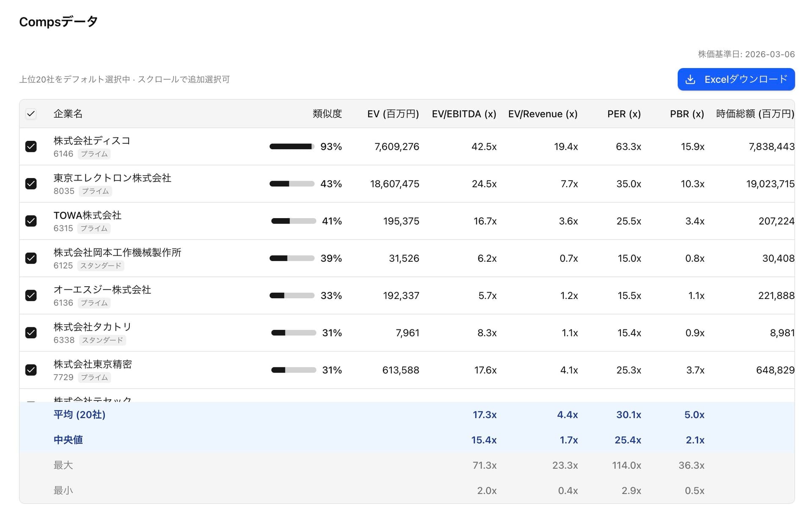Select the company name 東京エレクトロン株式会社
Viewport: 812px width, 515px height.
click(x=112, y=178)
